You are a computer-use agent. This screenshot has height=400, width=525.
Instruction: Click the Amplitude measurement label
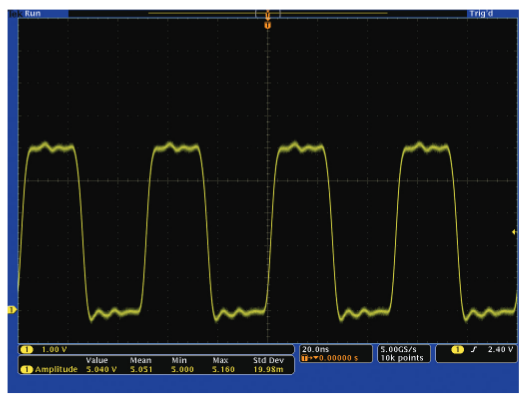pos(56,369)
